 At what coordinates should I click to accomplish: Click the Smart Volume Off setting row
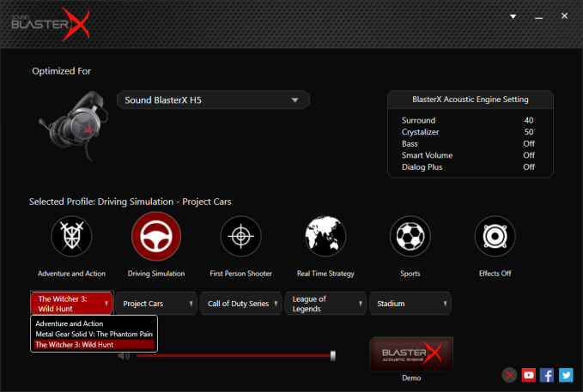click(x=468, y=155)
